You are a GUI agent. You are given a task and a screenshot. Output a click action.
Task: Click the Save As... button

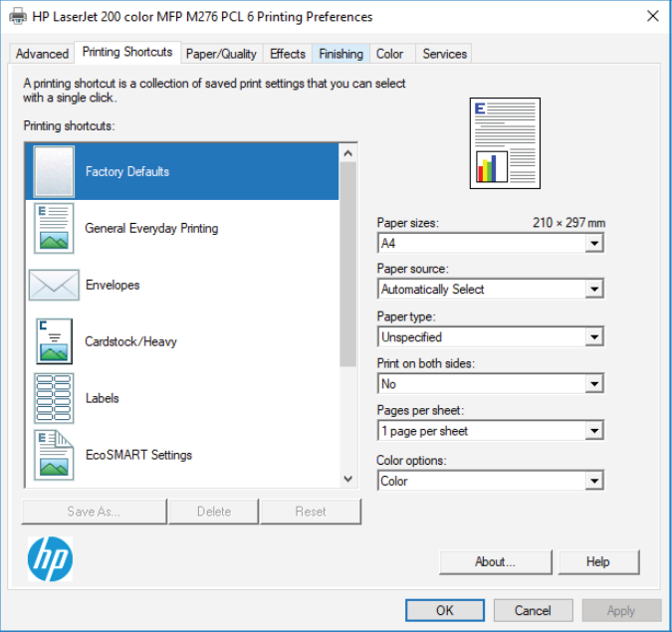94,512
